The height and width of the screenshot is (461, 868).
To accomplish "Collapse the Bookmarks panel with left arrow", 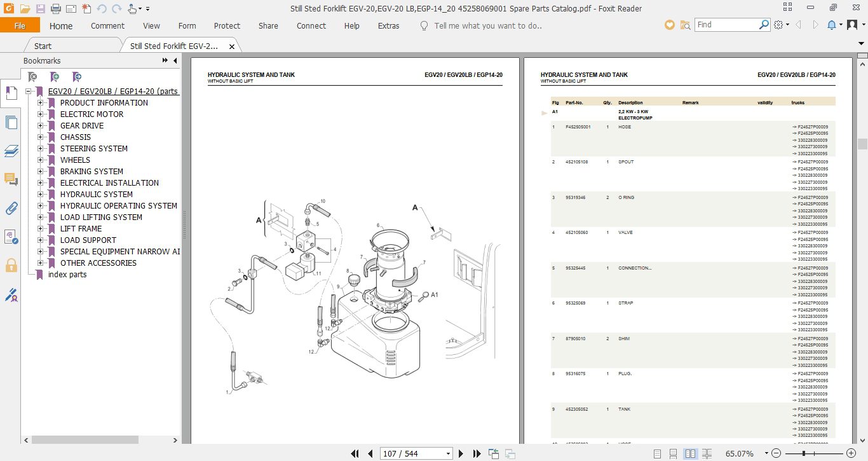I will [x=175, y=61].
